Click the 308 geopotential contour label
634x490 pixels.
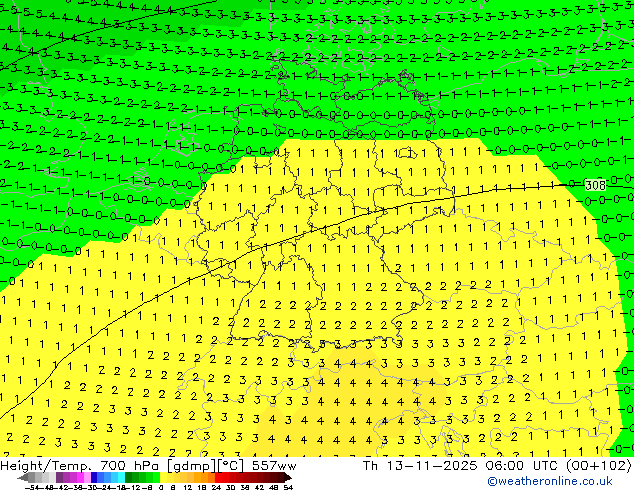(596, 185)
